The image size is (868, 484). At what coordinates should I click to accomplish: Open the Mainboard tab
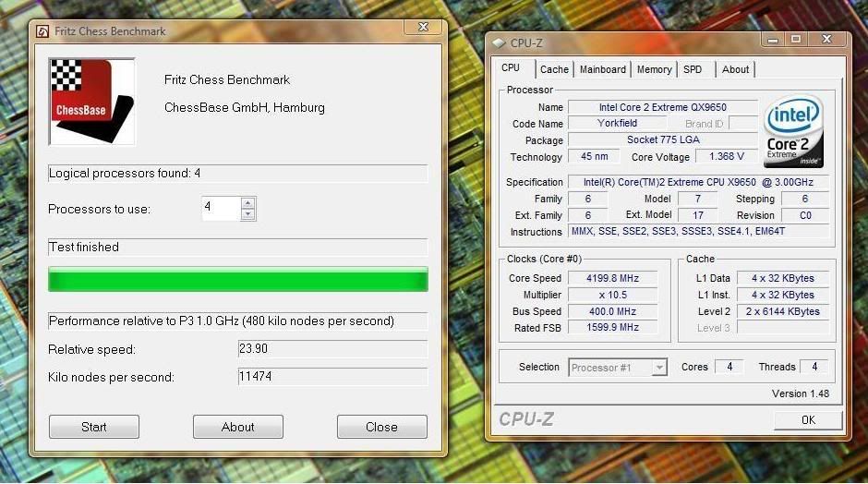(x=602, y=69)
